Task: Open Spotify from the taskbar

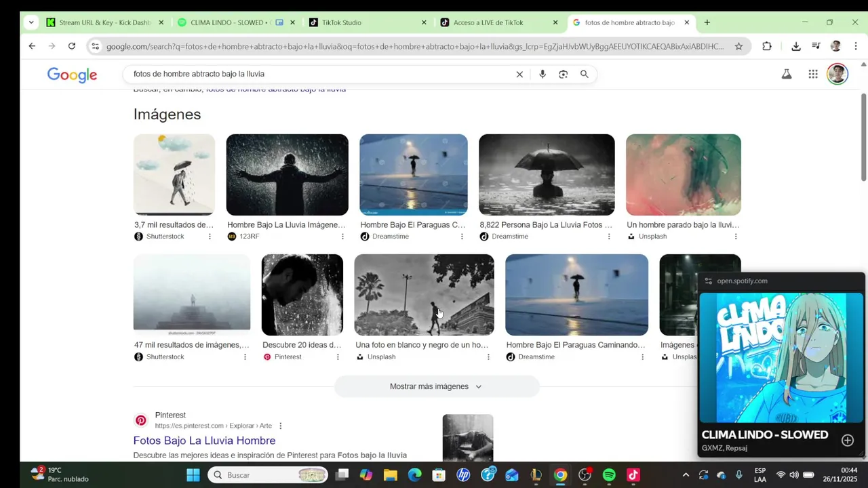Action: [609, 475]
